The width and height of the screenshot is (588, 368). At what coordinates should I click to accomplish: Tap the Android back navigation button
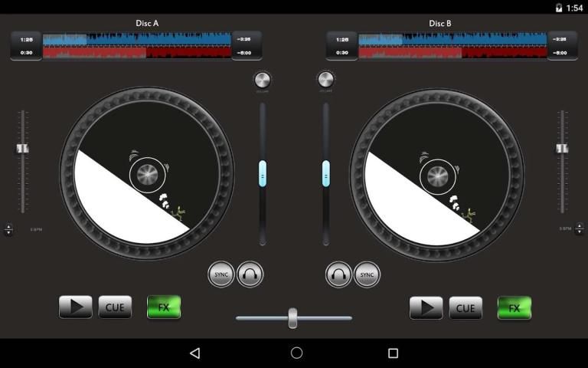[195, 353]
